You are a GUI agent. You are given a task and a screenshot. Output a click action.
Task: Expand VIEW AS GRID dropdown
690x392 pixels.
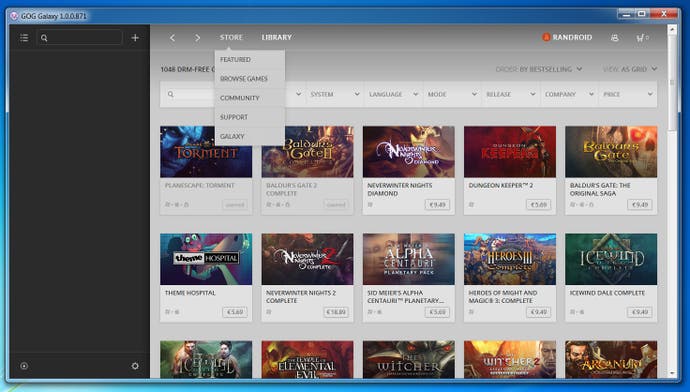[630, 69]
